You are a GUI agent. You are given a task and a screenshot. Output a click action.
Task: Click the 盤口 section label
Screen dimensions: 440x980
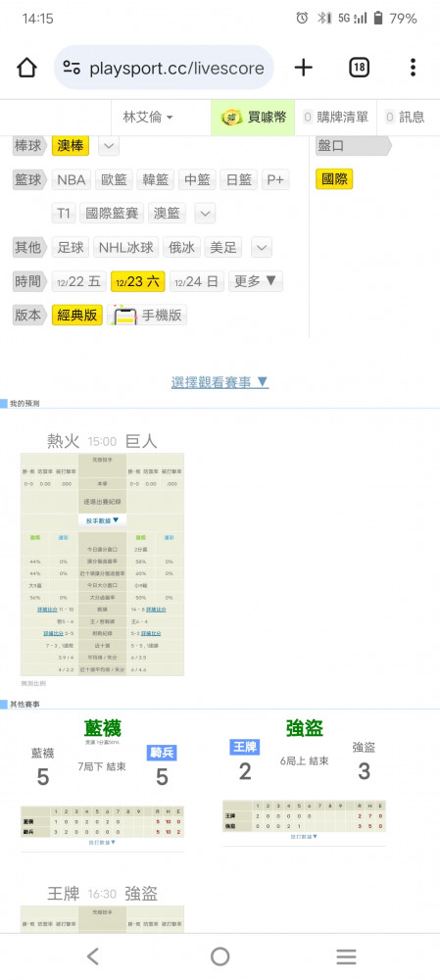pyautogui.click(x=353, y=146)
